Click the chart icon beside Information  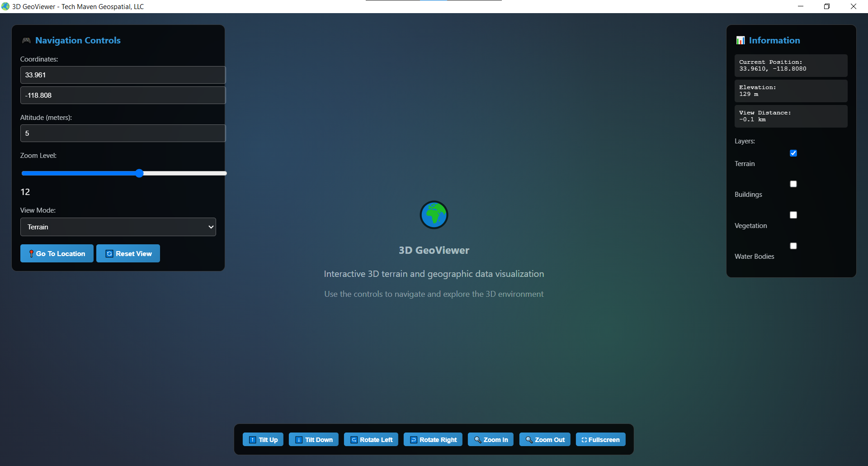click(x=741, y=41)
